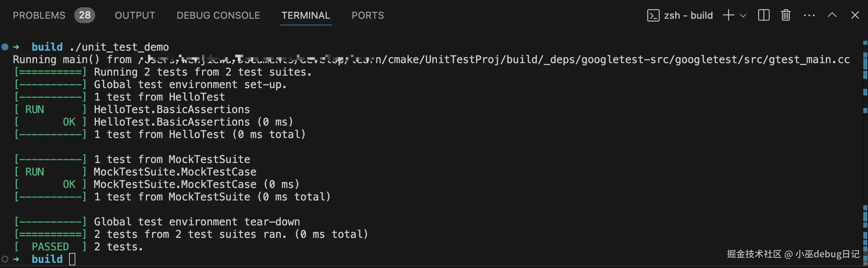868x268 pixels.
Task: Click the zsh terminal shell icon
Action: [x=653, y=15]
